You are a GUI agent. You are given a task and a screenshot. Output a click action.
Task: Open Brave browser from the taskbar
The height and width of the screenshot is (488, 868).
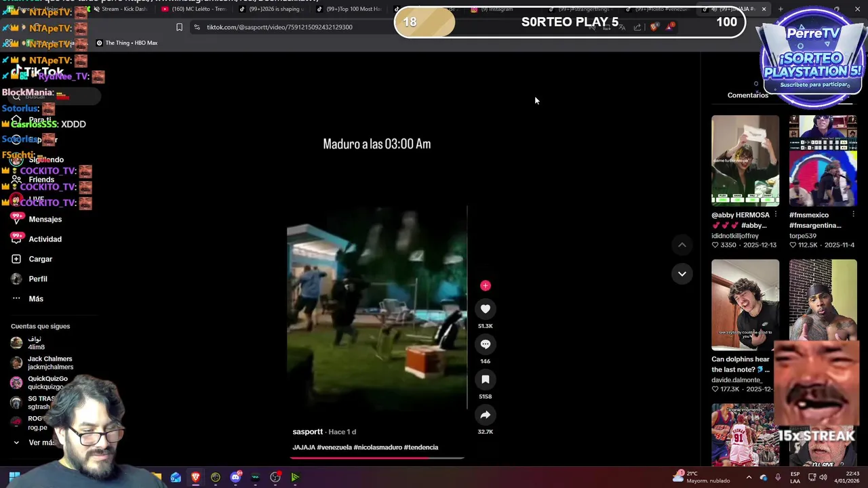tap(195, 477)
